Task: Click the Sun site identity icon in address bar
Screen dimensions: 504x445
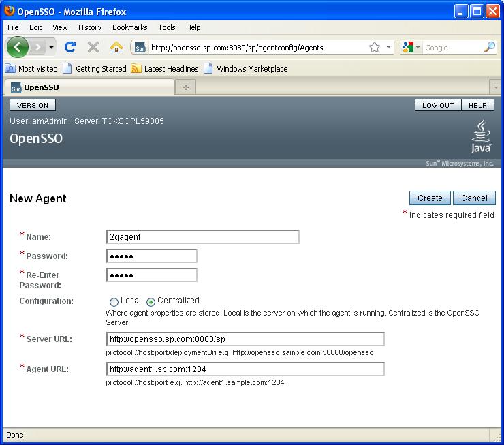Action: [x=140, y=48]
